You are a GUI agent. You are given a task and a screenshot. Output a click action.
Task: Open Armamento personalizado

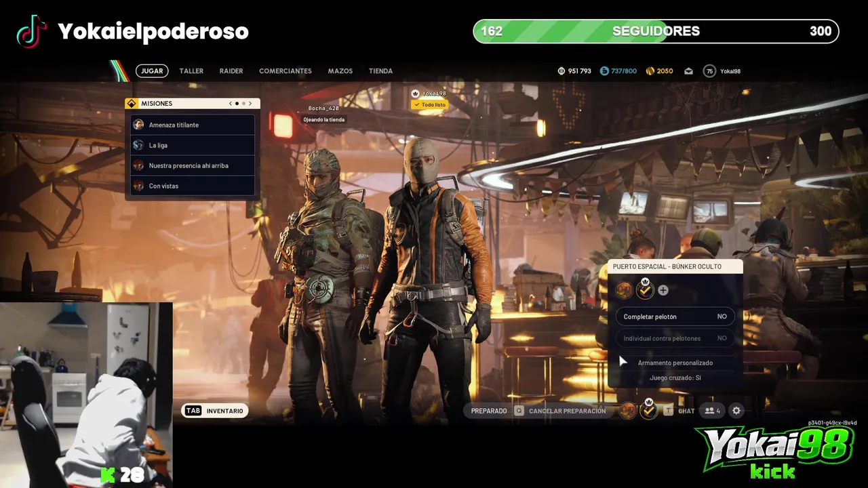point(675,363)
